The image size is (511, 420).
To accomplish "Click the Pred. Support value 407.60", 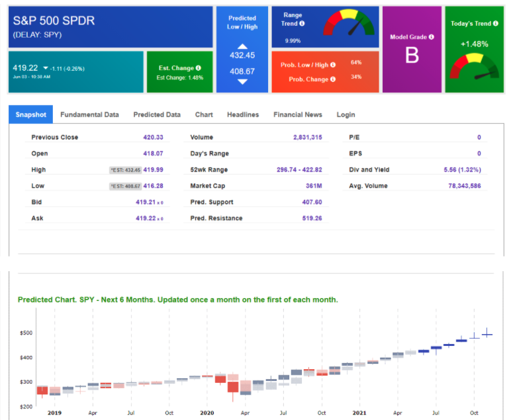I will pos(312,202).
